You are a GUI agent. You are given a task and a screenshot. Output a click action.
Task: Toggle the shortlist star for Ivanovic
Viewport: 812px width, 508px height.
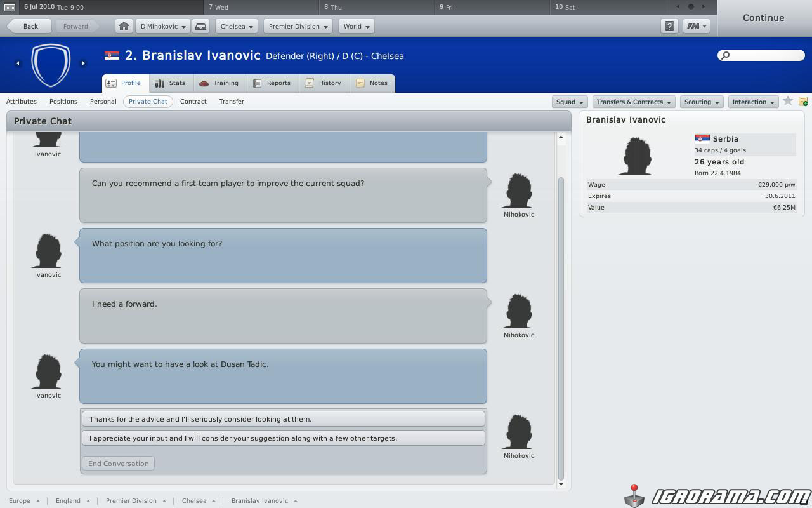[788, 101]
